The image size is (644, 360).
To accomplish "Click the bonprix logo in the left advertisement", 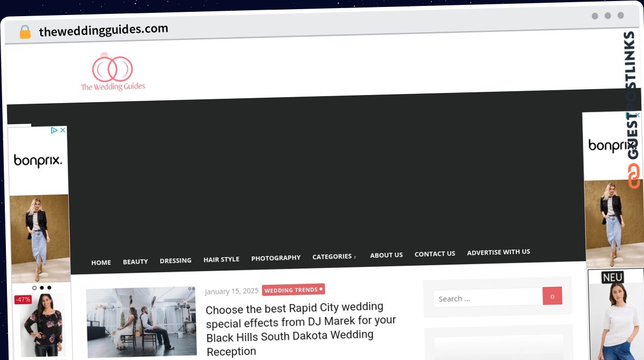I will (x=38, y=160).
